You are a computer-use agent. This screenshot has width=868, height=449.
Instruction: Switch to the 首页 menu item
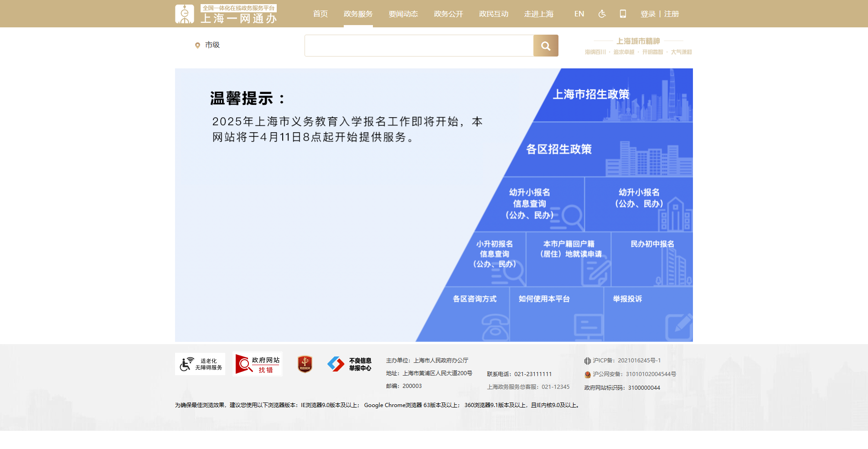[x=320, y=14]
